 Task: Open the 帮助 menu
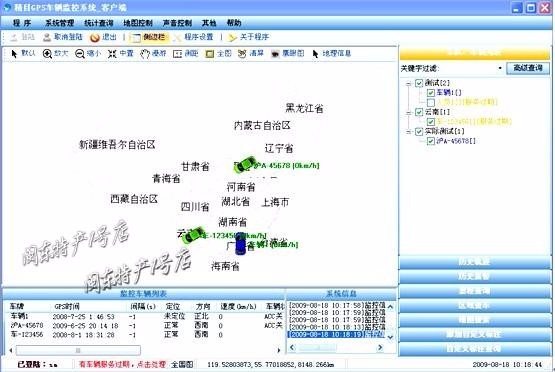pos(234,23)
